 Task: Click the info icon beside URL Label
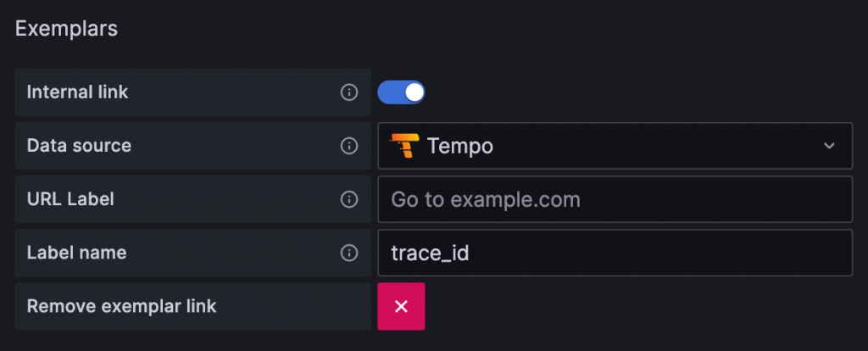[348, 199]
